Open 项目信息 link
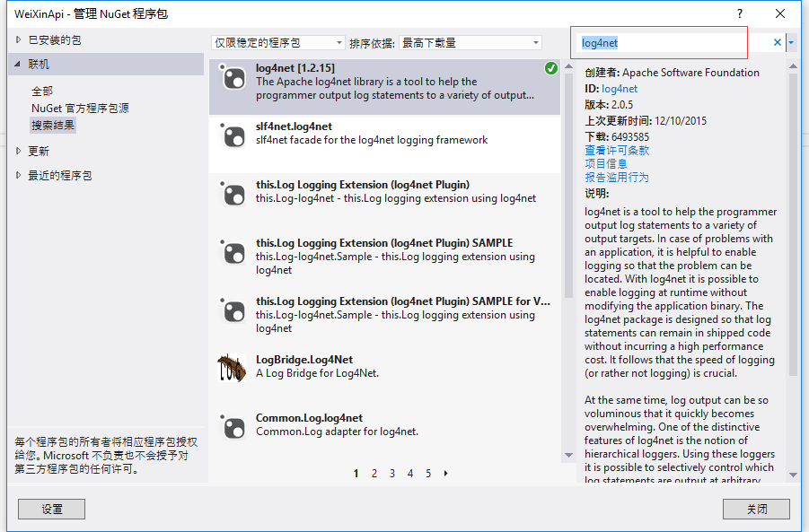 606,163
